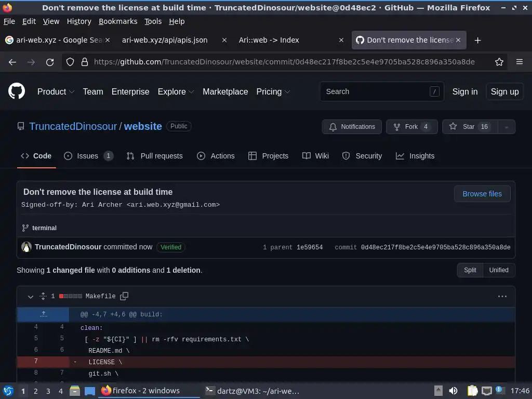Open the website repository link

[143, 126]
